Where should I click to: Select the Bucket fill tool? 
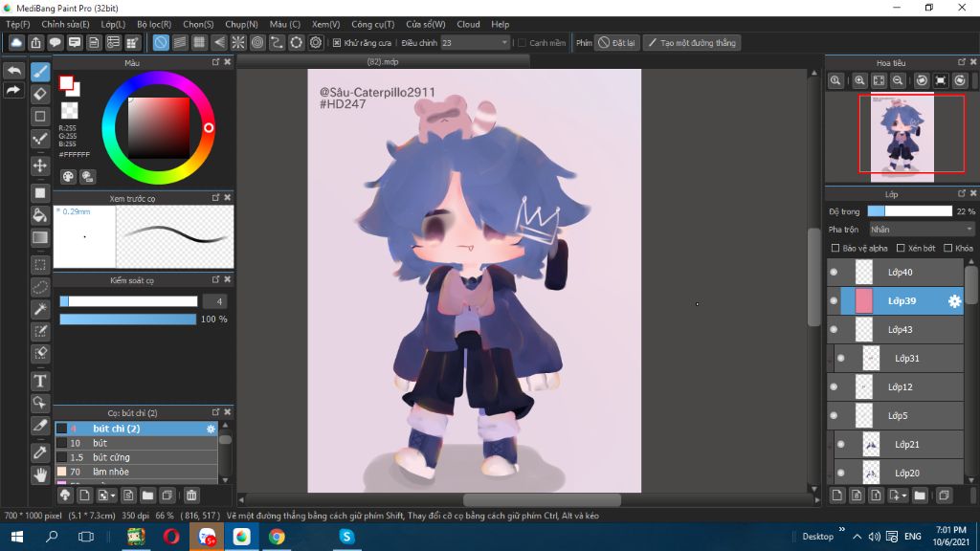click(x=40, y=215)
